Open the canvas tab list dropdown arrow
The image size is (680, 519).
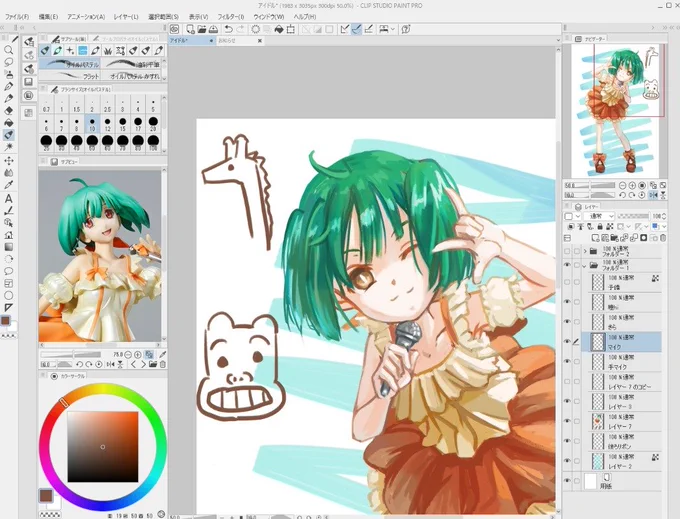[558, 40]
